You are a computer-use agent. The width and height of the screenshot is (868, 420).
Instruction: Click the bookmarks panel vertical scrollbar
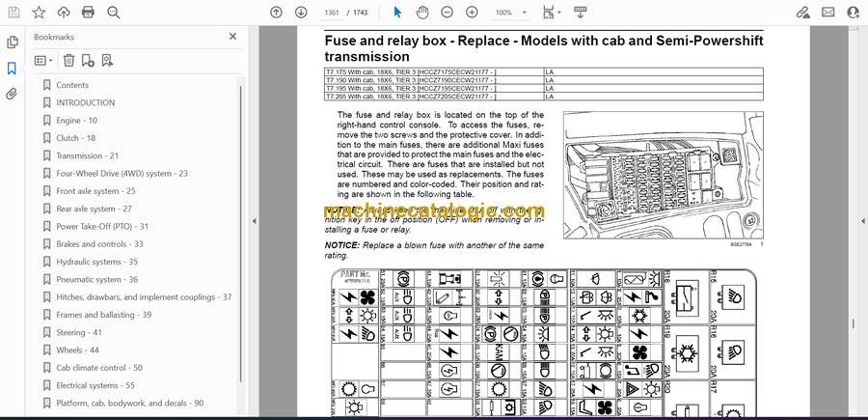click(241, 233)
